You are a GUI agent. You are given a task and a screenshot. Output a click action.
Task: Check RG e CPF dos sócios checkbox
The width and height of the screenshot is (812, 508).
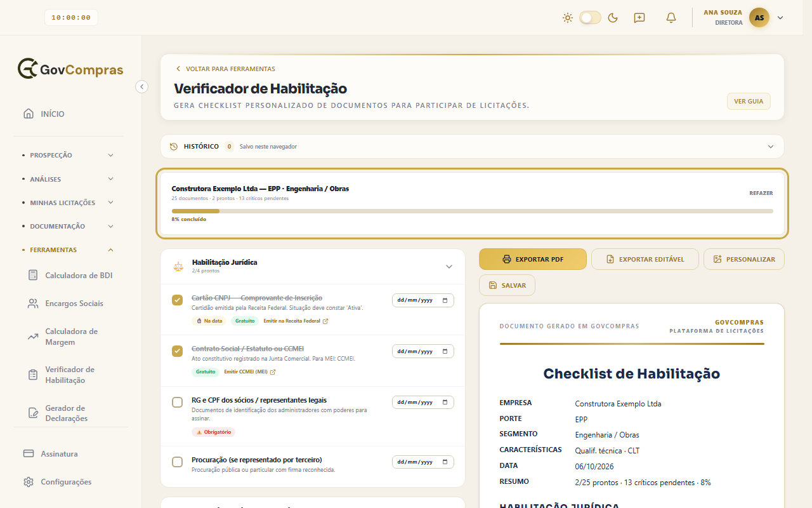[x=178, y=402]
